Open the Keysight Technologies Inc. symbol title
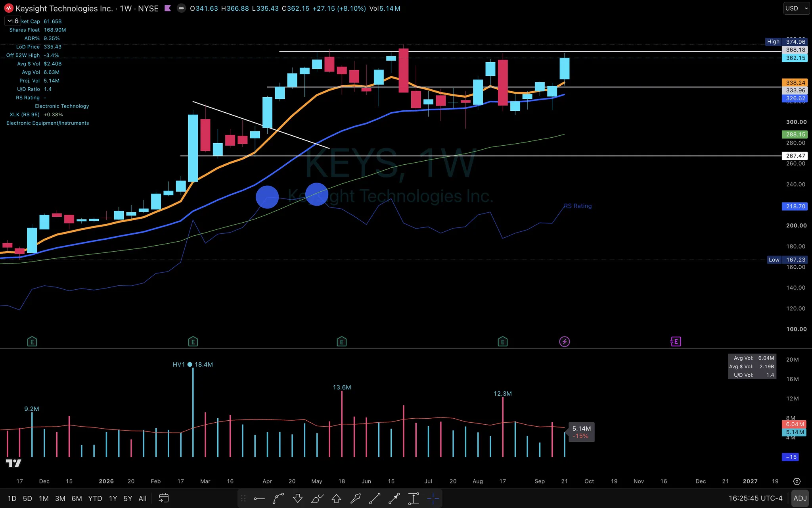 64,8
